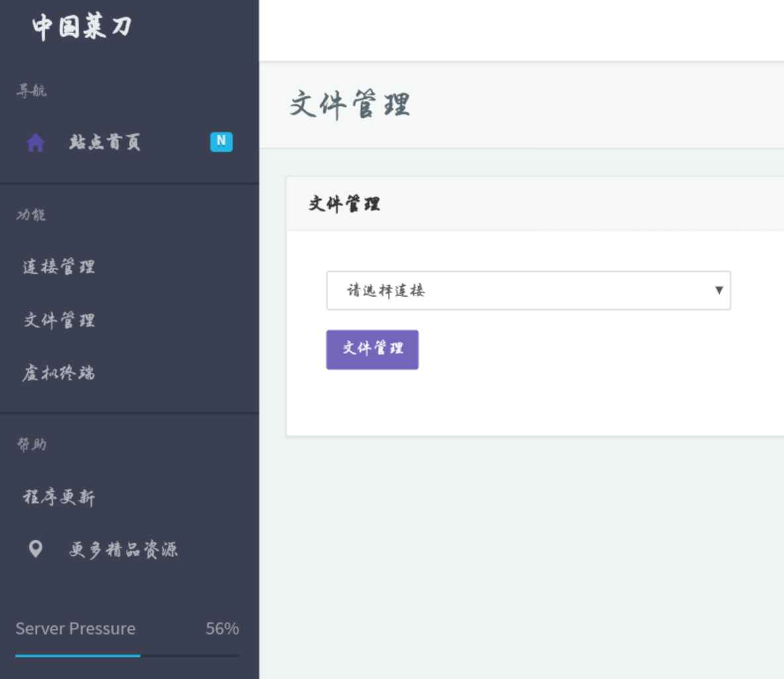The width and height of the screenshot is (784, 679).
Task: Click the 56% Server Pressure label
Action: coord(223,629)
